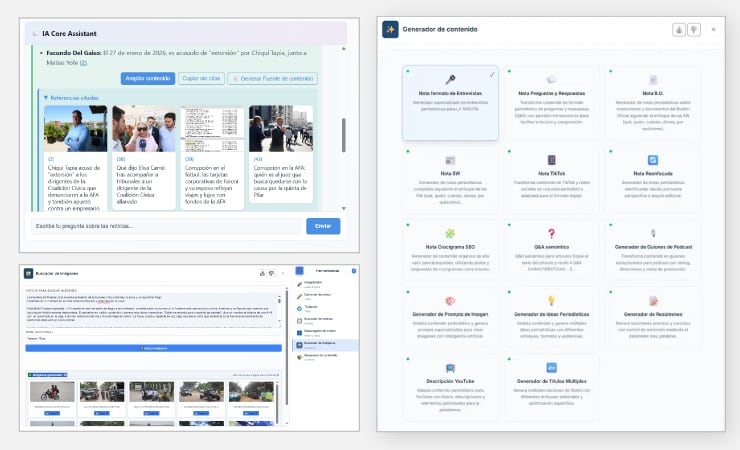
Task: Close the Generador de contenido panel
Action: pos(714,30)
